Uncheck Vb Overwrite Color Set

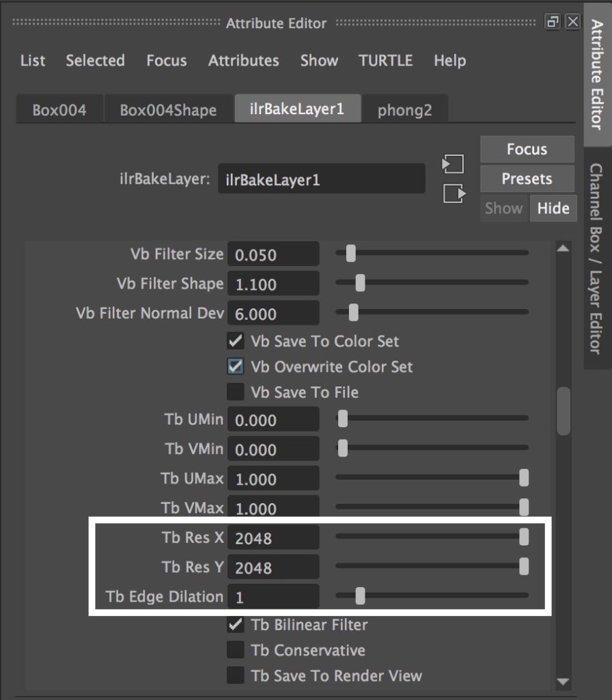click(235, 366)
